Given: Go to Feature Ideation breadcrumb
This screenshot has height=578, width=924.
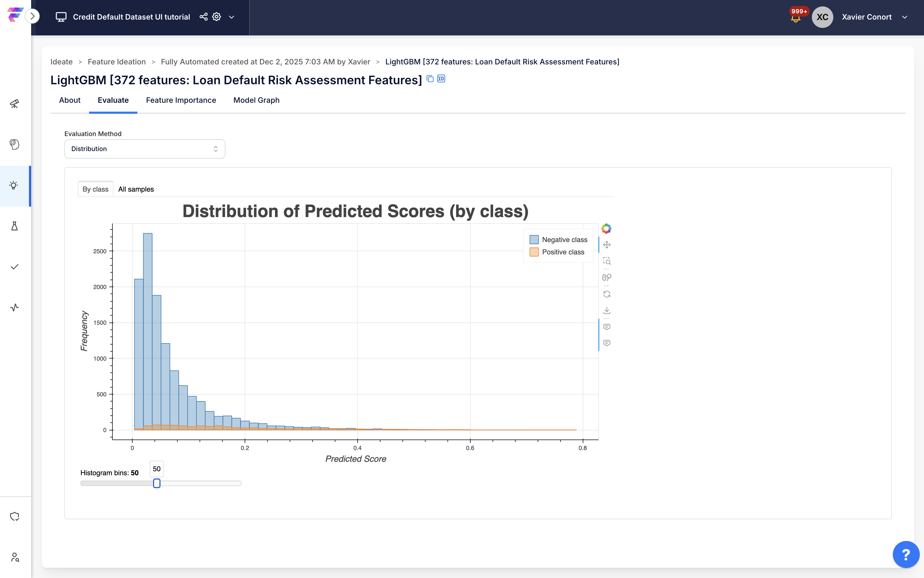Looking at the screenshot, I should point(116,62).
